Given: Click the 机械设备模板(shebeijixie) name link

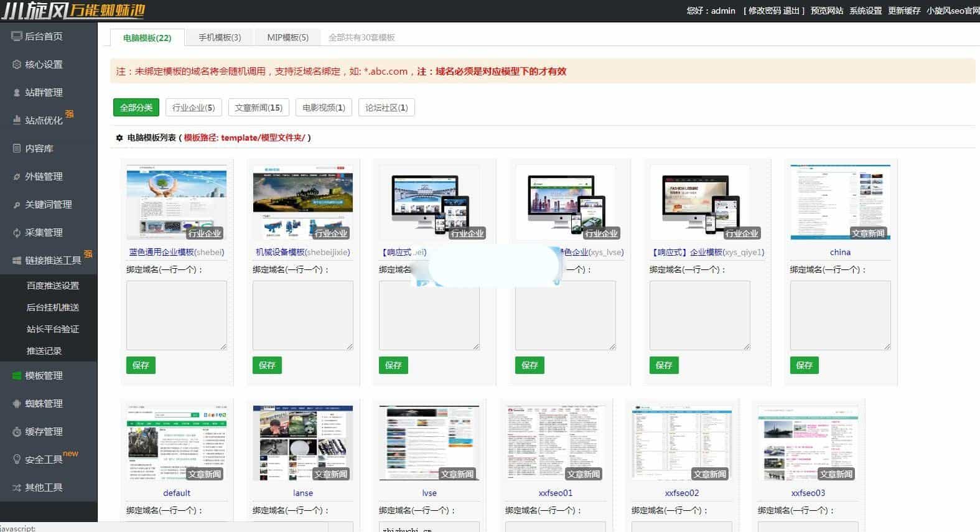Looking at the screenshot, I should click(x=303, y=252).
